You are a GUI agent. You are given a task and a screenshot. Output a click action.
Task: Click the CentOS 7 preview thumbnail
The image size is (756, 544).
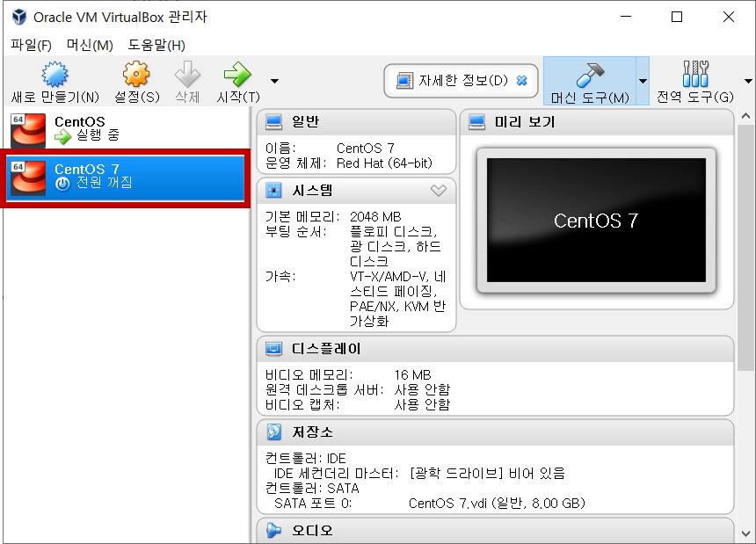596,221
